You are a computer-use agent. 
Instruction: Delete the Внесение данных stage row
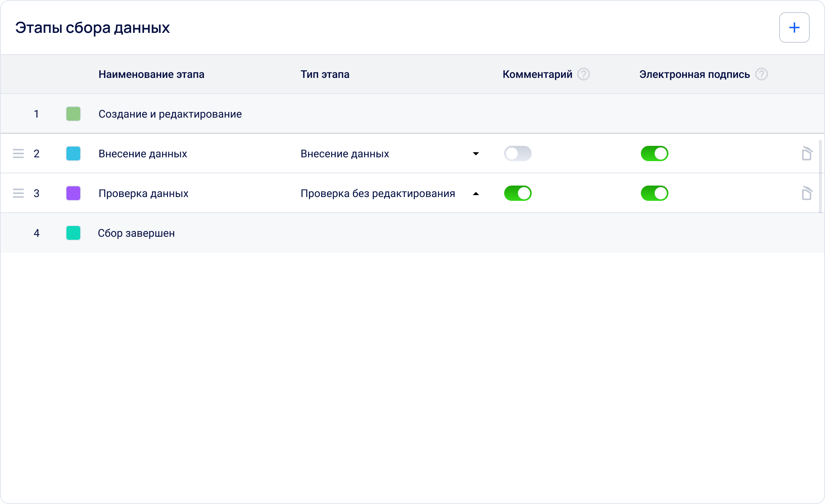(807, 153)
